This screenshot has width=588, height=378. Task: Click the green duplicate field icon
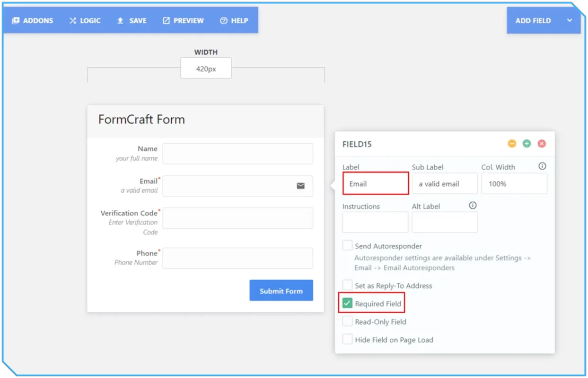tap(527, 144)
